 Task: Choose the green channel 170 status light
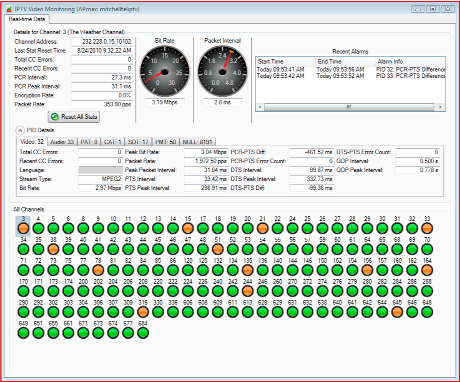click(x=23, y=291)
